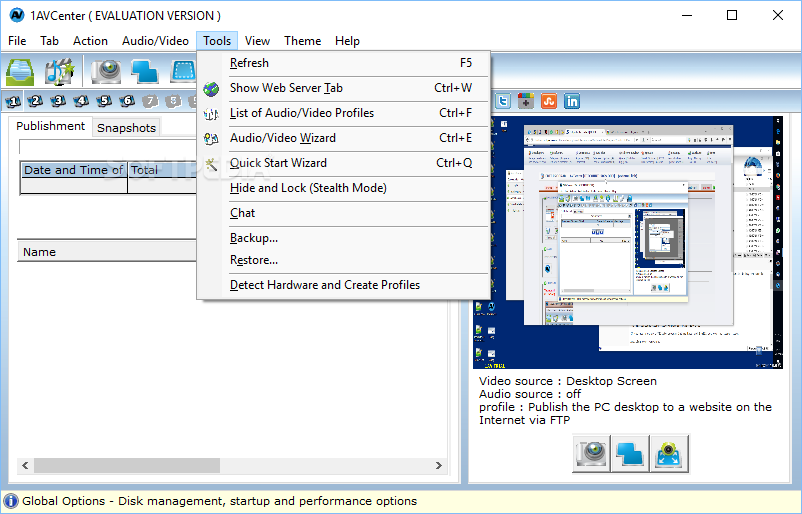This screenshot has width=802, height=514.
Task: Click the horizontal scrollbar left arrow
Action: point(25,465)
